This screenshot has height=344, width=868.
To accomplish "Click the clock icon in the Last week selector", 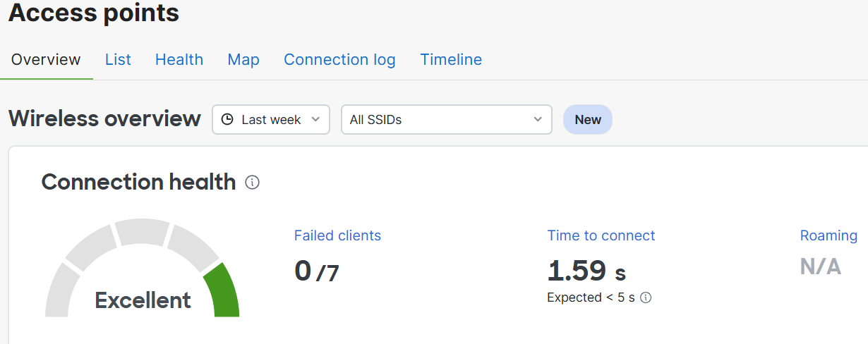I will click(x=227, y=120).
